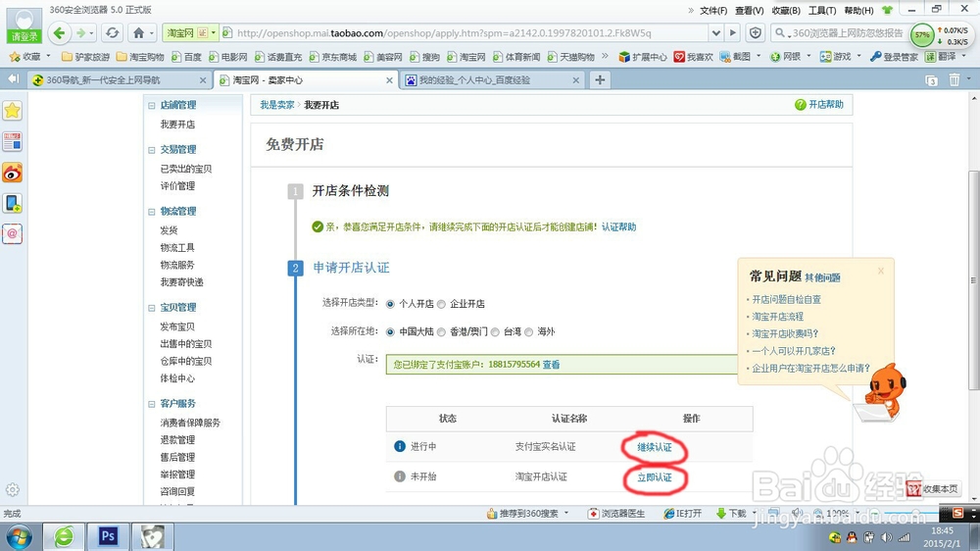Open the 游戏 dropdown in the toolbar
This screenshot has width=980, height=551.
click(858, 56)
